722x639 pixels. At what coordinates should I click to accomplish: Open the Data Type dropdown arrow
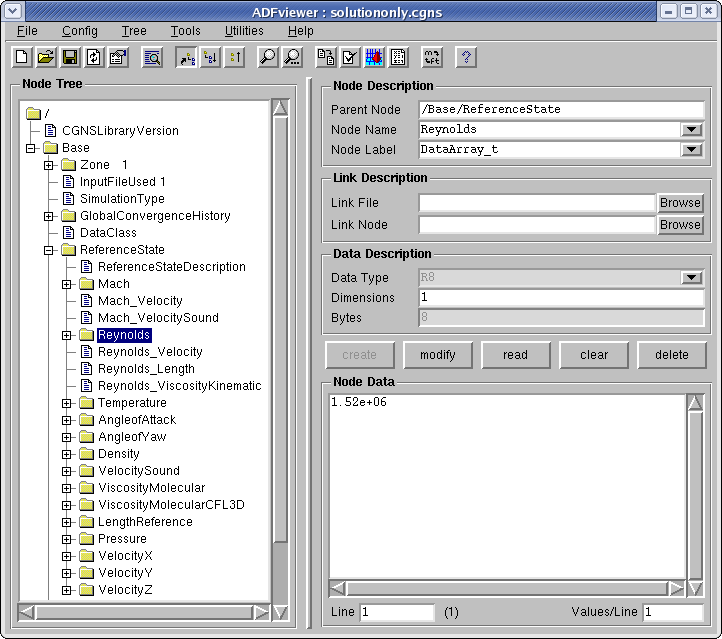(x=691, y=277)
